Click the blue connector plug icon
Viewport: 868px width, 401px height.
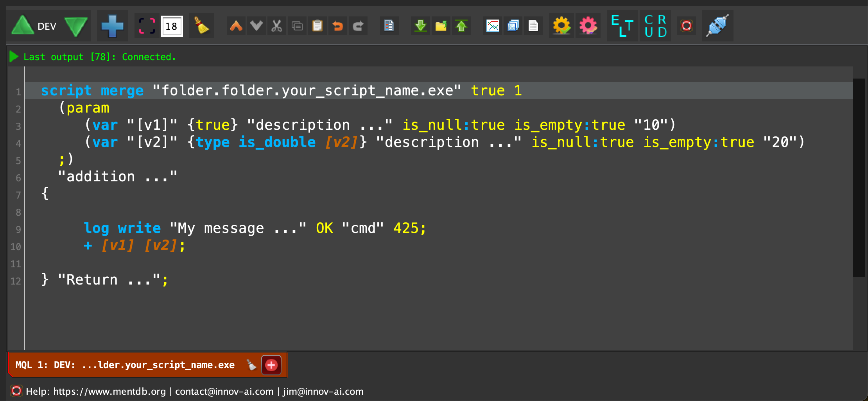[717, 26]
